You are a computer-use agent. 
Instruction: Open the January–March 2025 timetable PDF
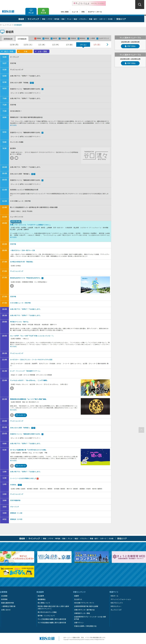[x=130, y=46]
